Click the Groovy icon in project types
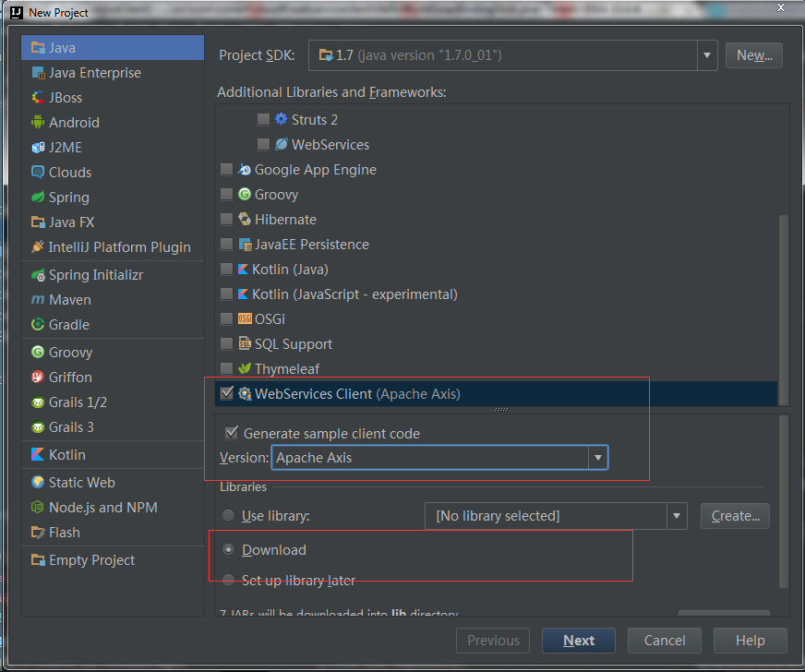805x672 pixels. tap(38, 353)
